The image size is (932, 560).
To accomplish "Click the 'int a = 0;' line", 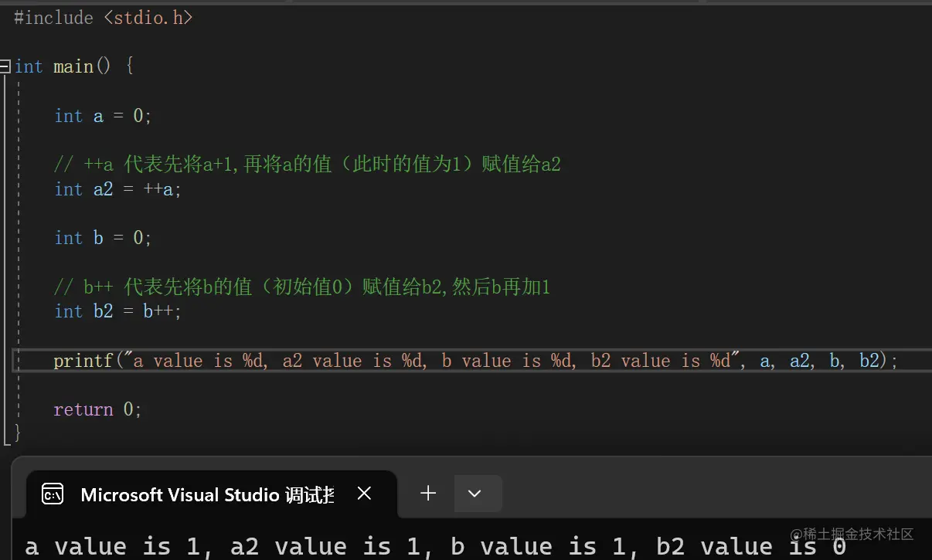I will (x=103, y=116).
